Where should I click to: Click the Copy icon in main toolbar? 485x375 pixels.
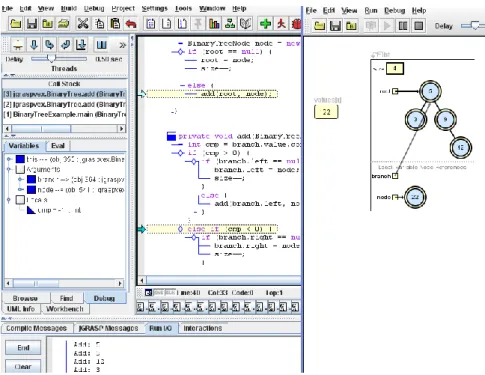[x=99, y=24]
